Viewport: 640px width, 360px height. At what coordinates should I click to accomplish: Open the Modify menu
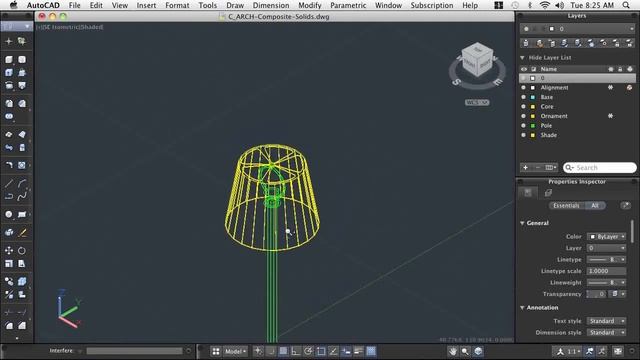[310, 5]
